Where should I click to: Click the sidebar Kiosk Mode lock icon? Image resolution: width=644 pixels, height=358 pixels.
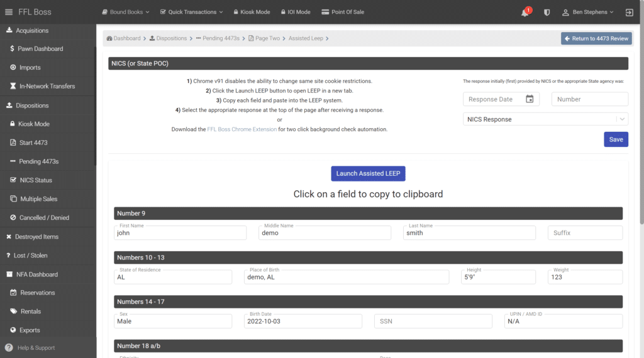coord(13,124)
